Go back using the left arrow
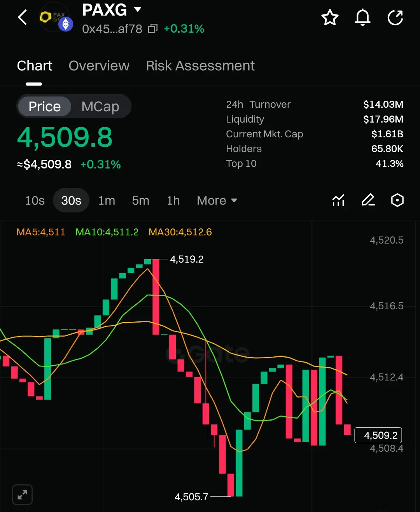420x512 pixels. point(23,18)
